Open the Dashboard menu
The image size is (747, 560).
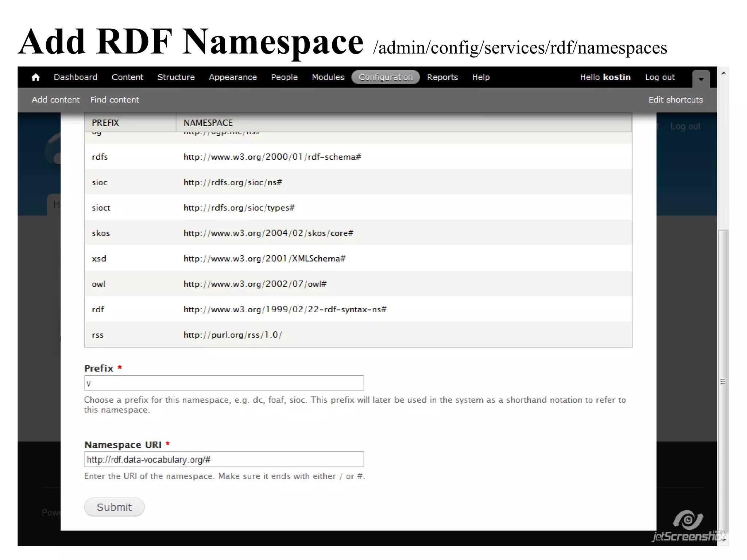(x=76, y=77)
